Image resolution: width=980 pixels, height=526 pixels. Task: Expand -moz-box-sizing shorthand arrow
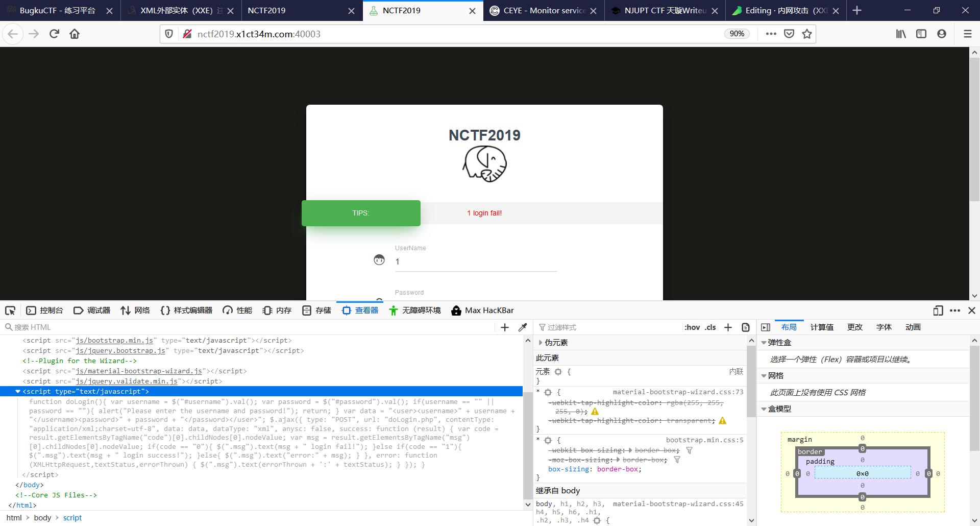pos(618,460)
